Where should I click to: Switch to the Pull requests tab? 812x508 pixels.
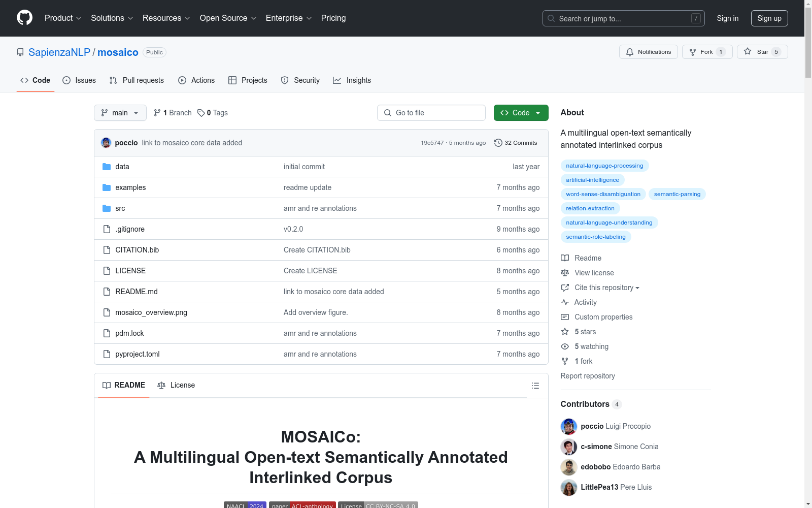[137, 80]
